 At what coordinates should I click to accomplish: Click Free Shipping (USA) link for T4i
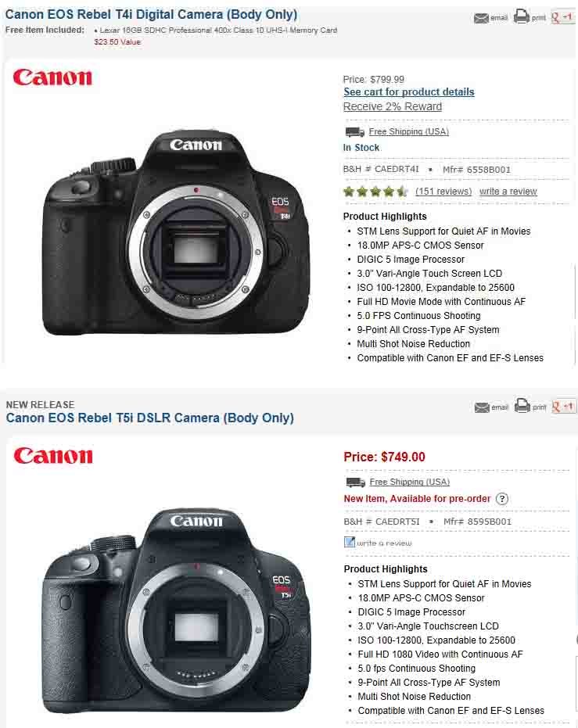408,132
